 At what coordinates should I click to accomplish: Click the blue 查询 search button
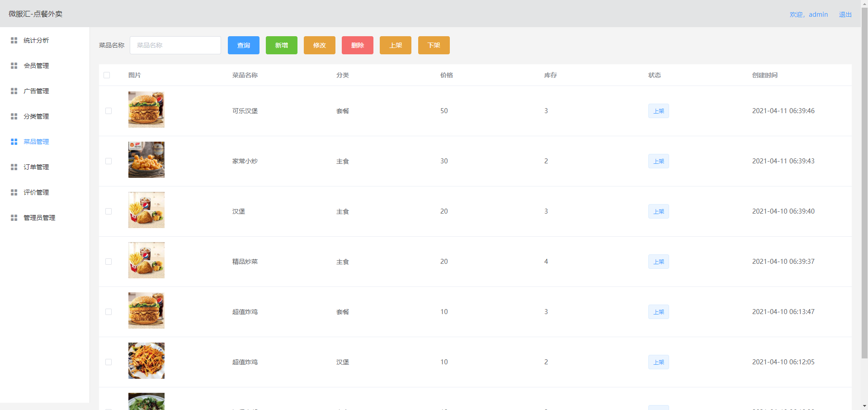(x=244, y=45)
